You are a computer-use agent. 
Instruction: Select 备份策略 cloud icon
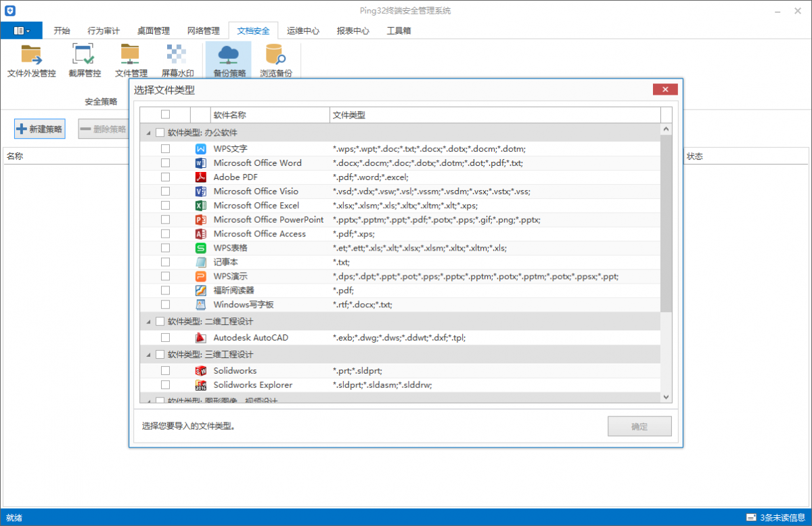point(229,54)
